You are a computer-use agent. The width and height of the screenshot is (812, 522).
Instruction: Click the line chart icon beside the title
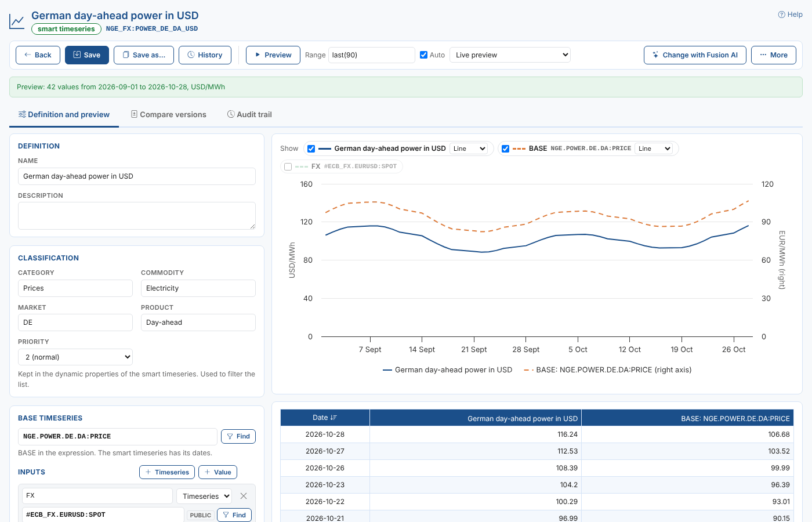[x=17, y=22]
